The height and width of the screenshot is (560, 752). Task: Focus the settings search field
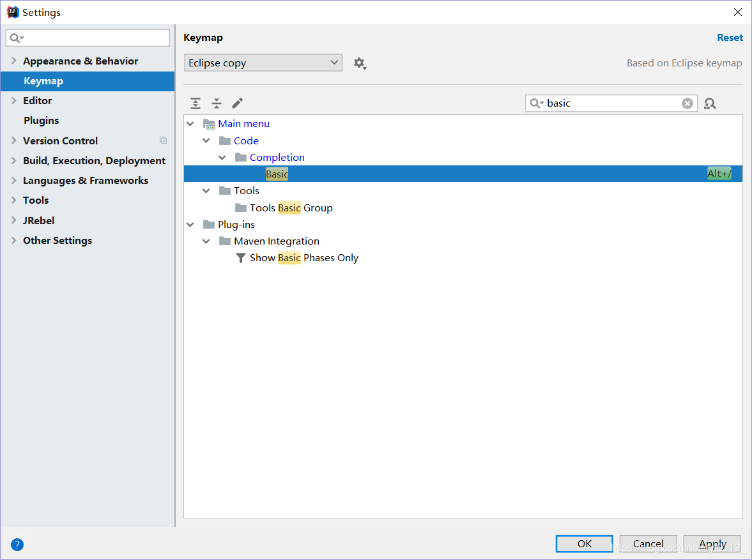click(x=88, y=38)
